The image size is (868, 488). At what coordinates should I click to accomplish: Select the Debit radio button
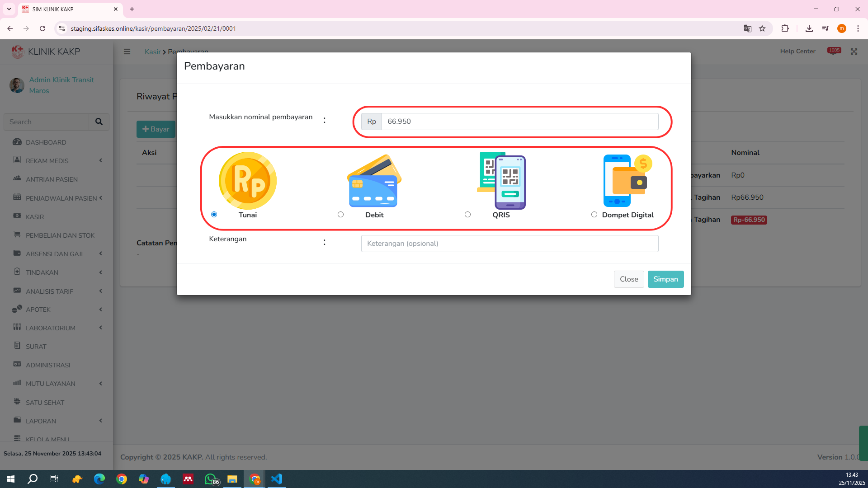coord(340,215)
